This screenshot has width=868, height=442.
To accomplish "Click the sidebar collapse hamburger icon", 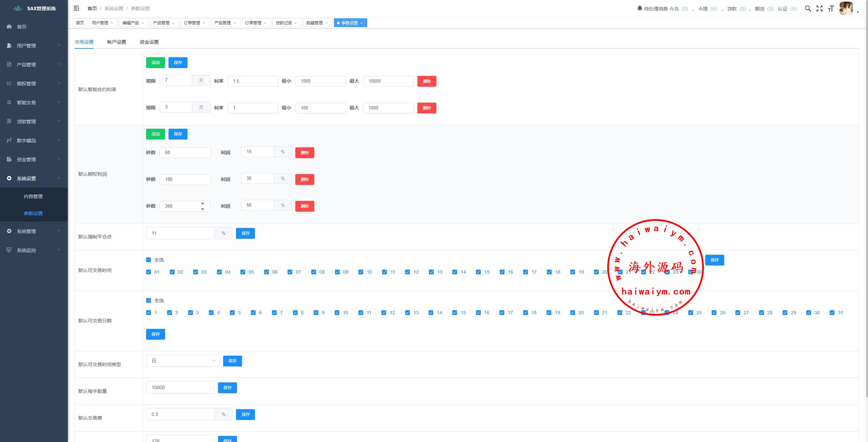I will [x=76, y=8].
